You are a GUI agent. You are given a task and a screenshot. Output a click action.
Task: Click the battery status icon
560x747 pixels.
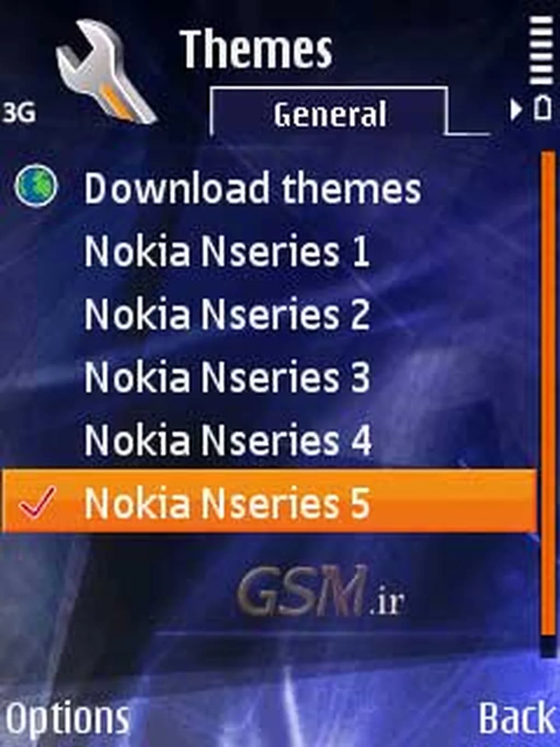[x=542, y=108]
